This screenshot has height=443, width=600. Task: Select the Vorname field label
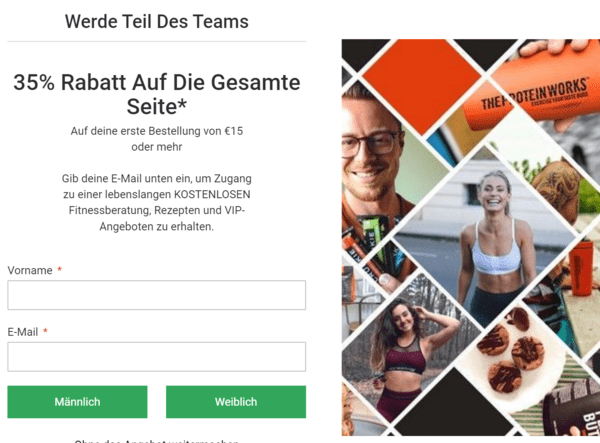(30, 270)
